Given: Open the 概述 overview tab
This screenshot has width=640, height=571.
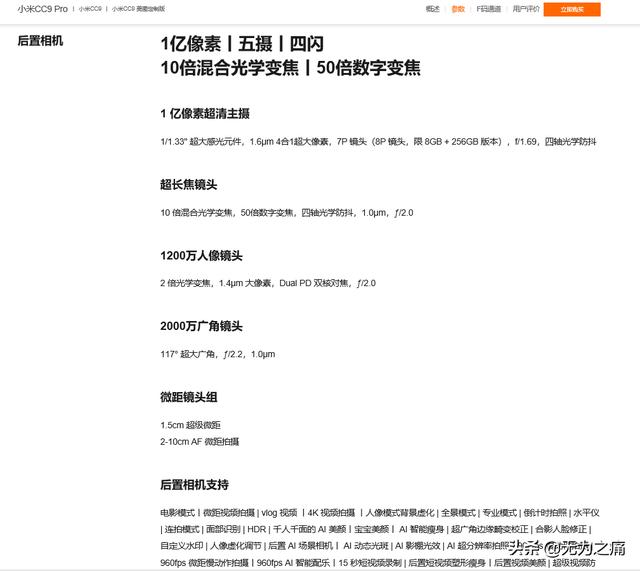Looking at the screenshot, I should 432,9.
